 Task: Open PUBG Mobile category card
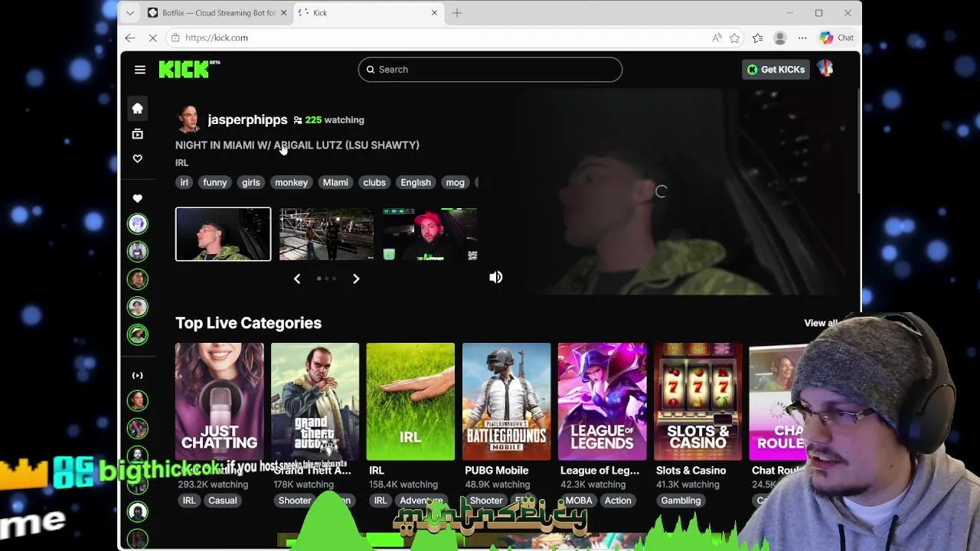[x=506, y=402]
